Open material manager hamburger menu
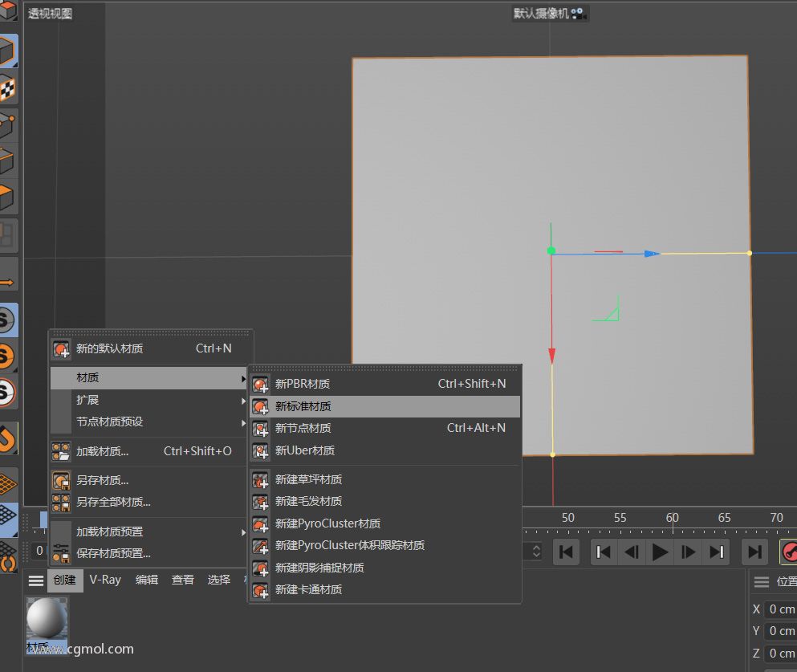 pos(35,580)
